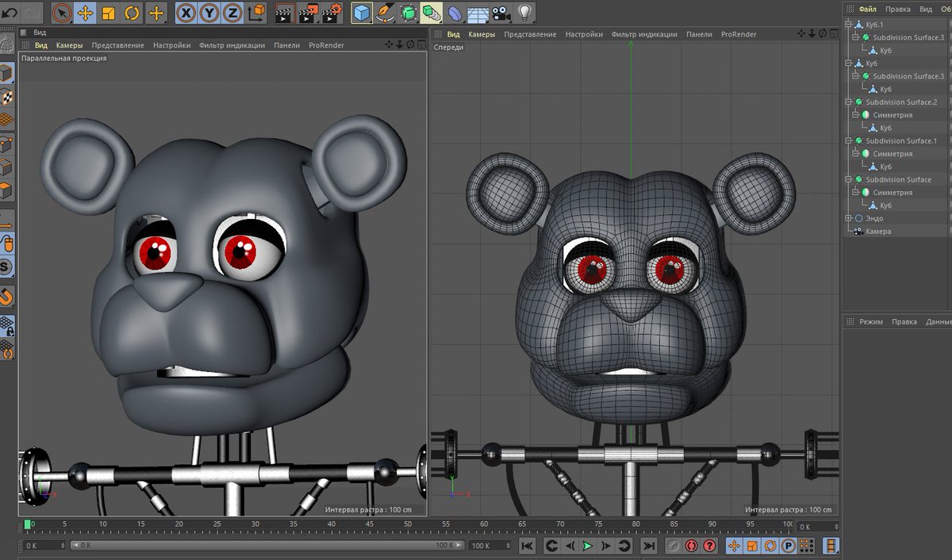Screen dimensions: 952x560
Task: Collapse Симметрия under Subdivision Surface.1
Action: click(x=856, y=154)
